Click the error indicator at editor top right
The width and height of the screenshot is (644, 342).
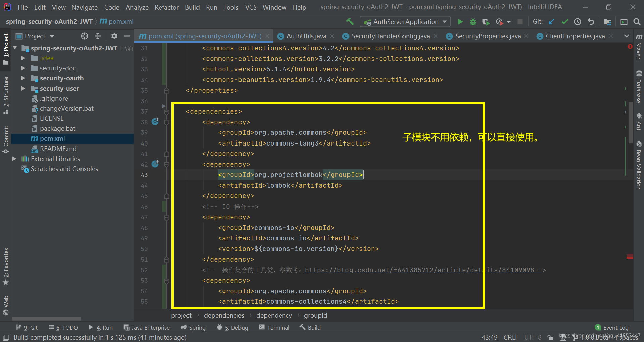[x=630, y=47]
